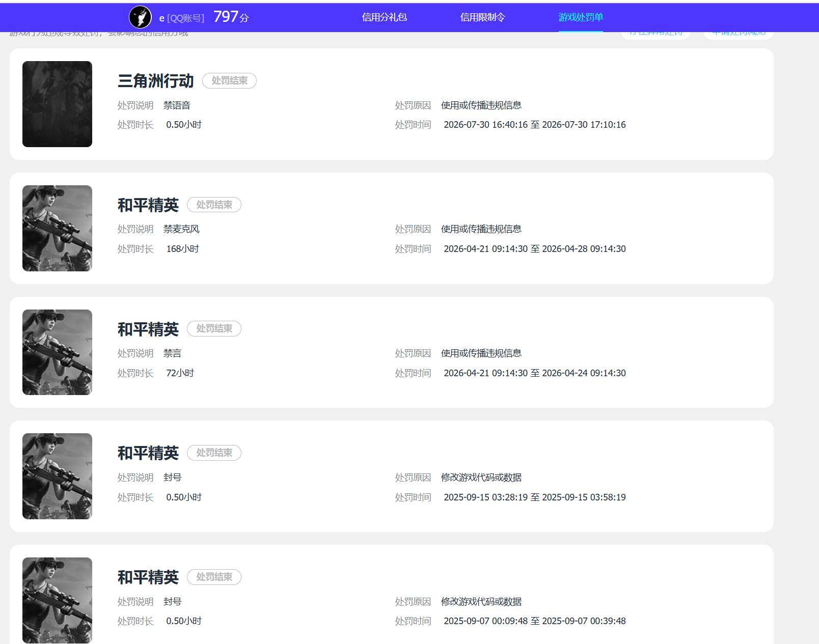The height and width of the screenshot is (644, 819).
Task: Click the 禁语音 penalty description
Action: coord(177,105)
